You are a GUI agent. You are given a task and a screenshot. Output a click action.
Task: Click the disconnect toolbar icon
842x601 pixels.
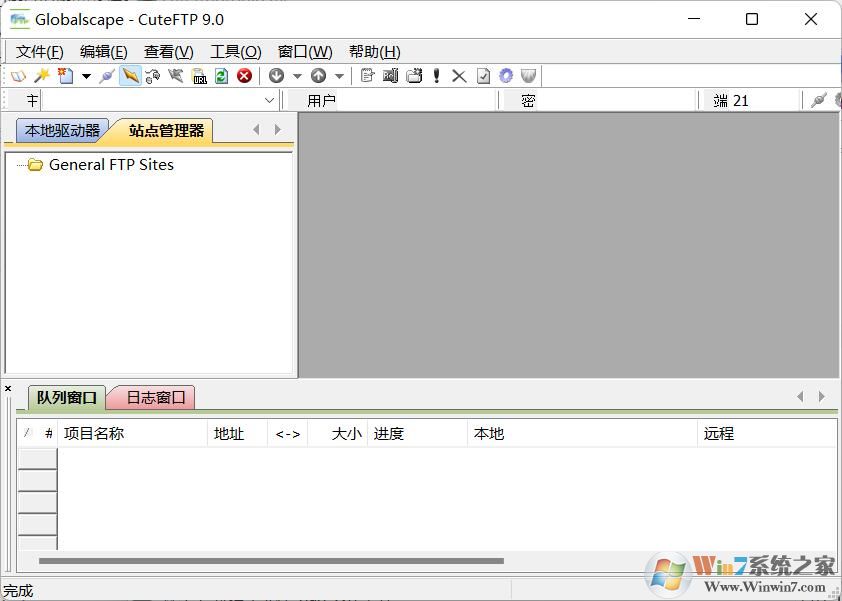(175, 75)
